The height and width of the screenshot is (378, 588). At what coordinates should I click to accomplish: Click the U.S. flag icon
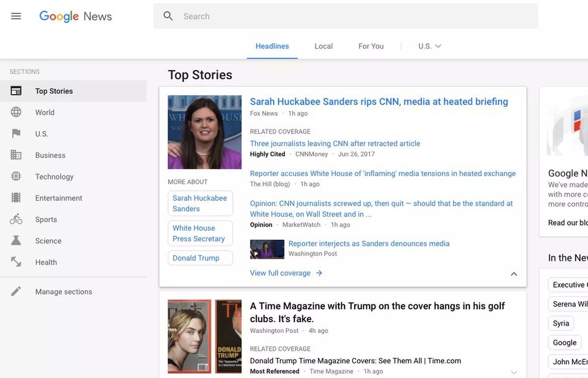pos(16,134)
